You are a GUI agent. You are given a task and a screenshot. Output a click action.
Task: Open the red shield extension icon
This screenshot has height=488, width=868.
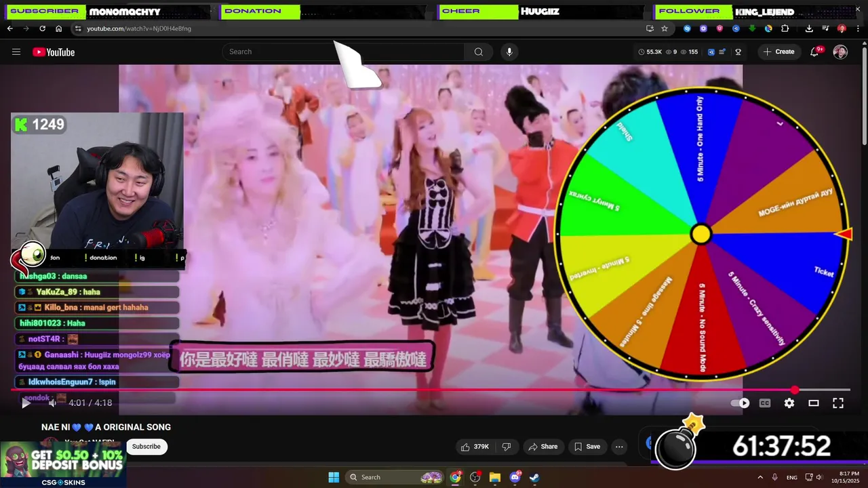pos(719,28)
